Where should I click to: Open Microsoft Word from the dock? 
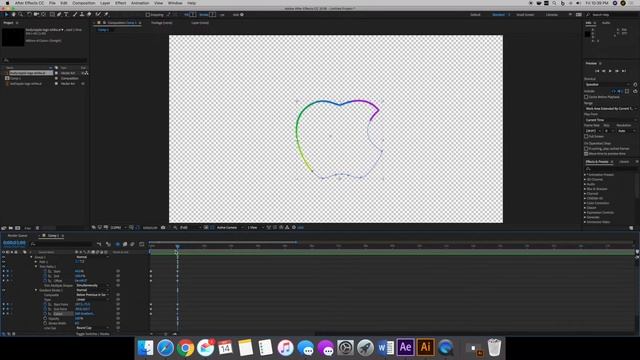point(385,348)
